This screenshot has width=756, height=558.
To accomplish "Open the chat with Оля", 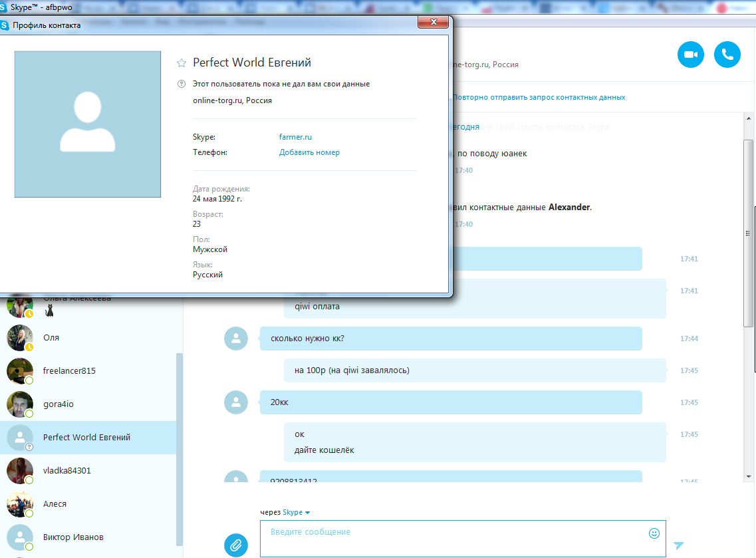I will [x=88, y=338].
